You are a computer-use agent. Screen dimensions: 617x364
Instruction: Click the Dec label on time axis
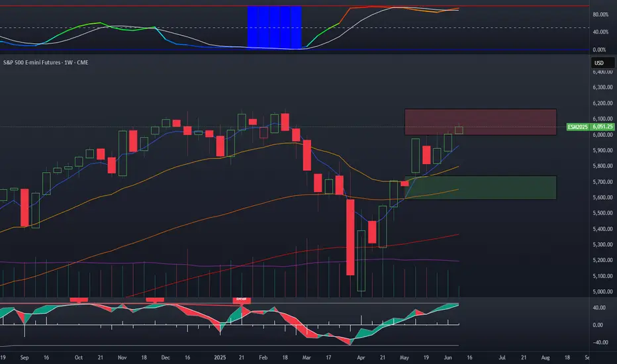tap(166, 357)
